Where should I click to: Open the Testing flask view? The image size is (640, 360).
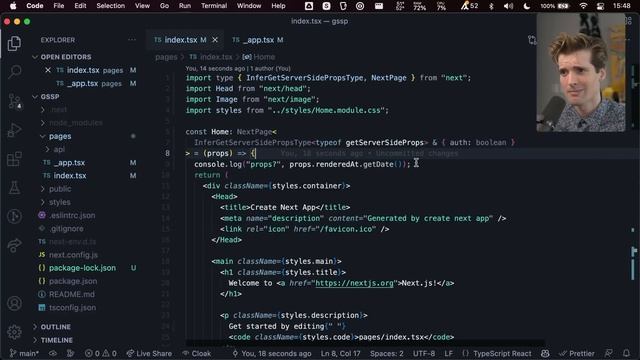click(14, 188)
